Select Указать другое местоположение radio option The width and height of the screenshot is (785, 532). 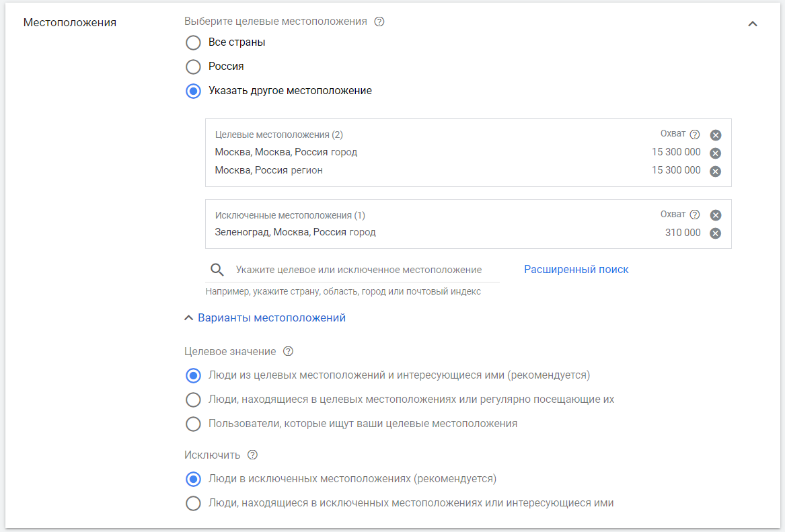(193, 91)
